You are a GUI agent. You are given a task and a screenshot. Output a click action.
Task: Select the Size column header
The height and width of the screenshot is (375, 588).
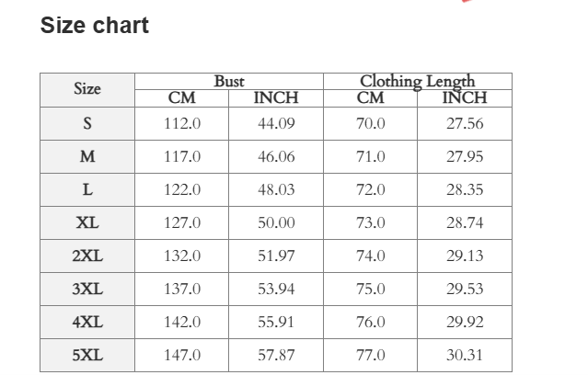coord(87,89)
